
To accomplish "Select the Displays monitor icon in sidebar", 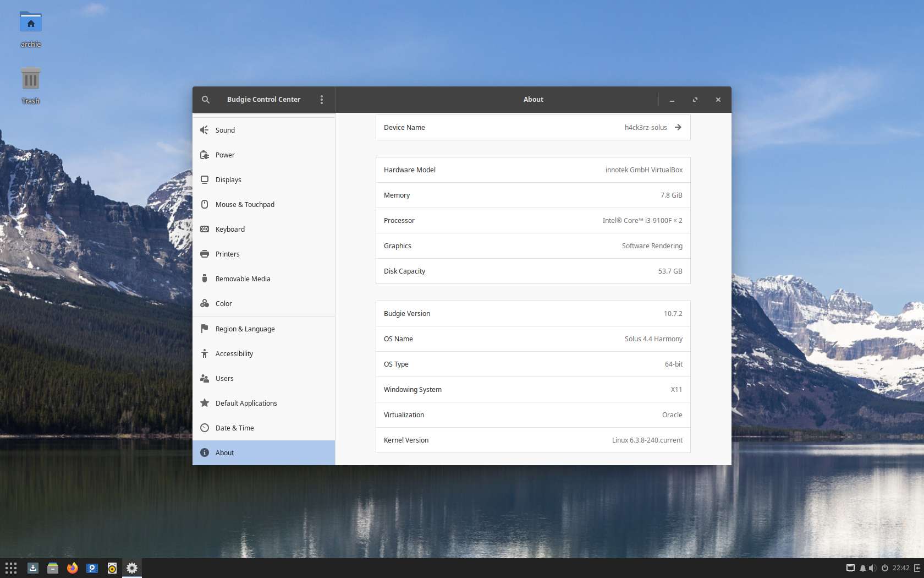I will 205,179.
